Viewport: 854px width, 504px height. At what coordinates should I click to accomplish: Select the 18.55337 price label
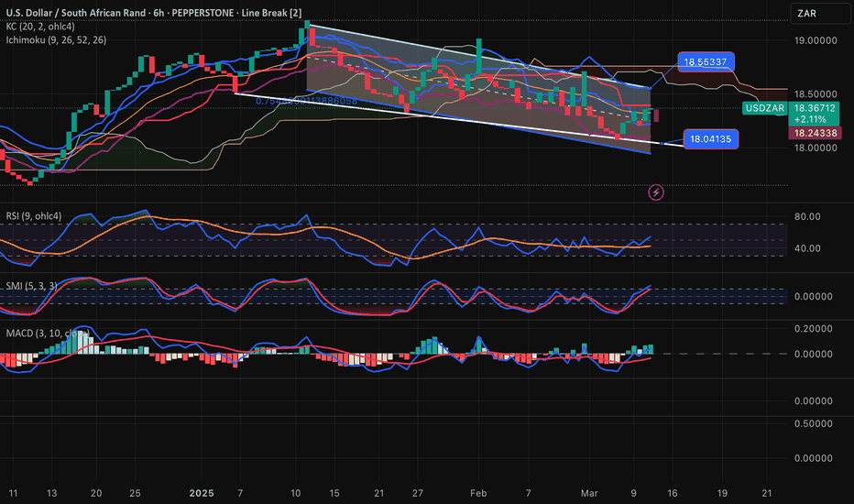pyautogui.click(x=706, y=62)
